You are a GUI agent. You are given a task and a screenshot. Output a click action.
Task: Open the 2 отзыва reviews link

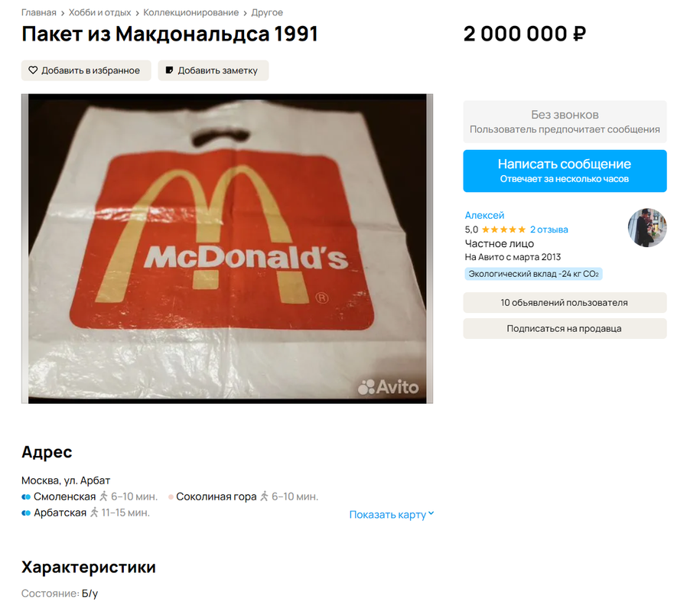coord(549,229)
